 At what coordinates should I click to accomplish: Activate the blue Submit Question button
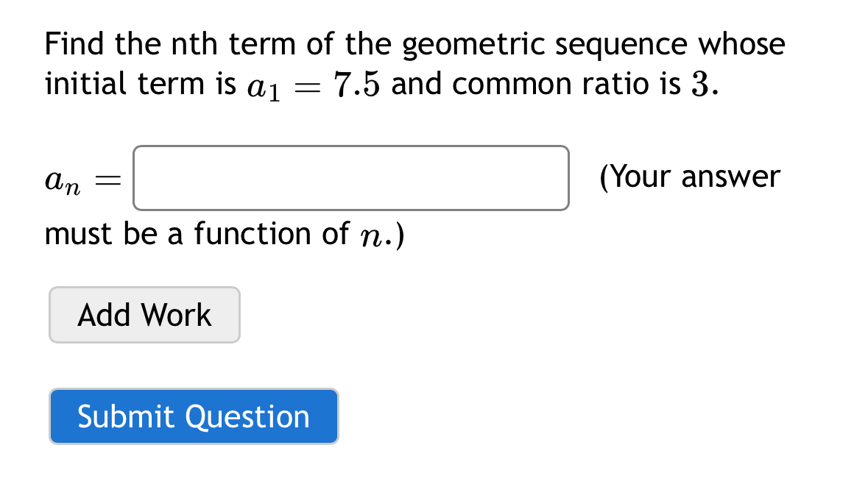194,416
